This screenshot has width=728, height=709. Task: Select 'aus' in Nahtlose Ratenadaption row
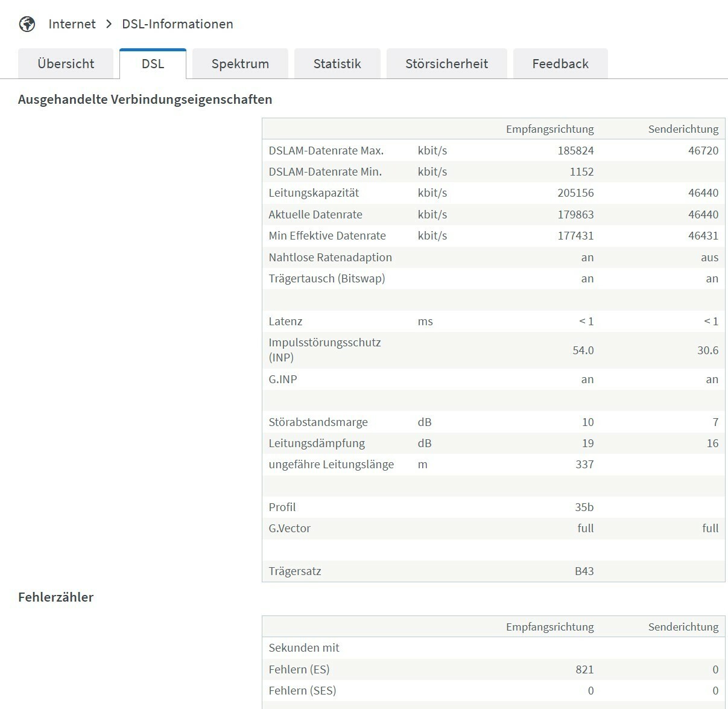coord(710,258)
